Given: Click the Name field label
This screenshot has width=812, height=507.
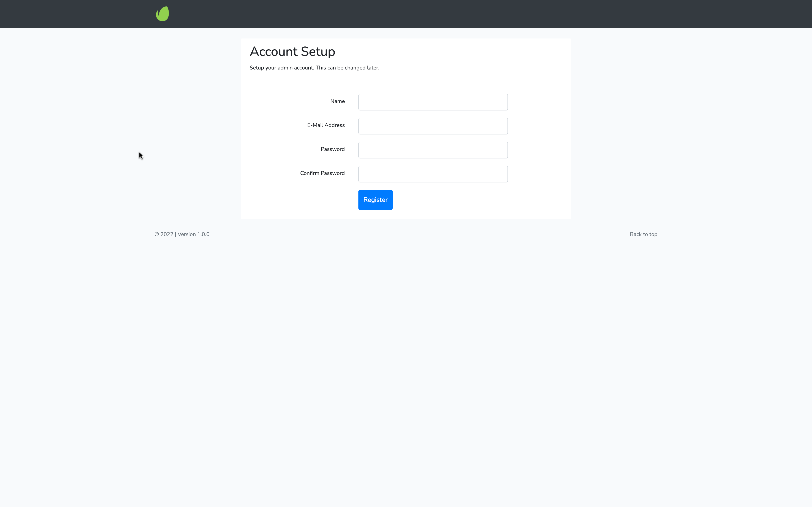Looking at the screenshot, I should click(x=337, y=101).
